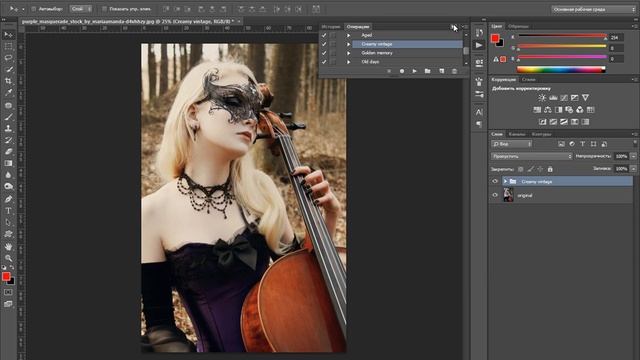Open the Actions panel flyout menu
The image size is (640, 360).
466,27
